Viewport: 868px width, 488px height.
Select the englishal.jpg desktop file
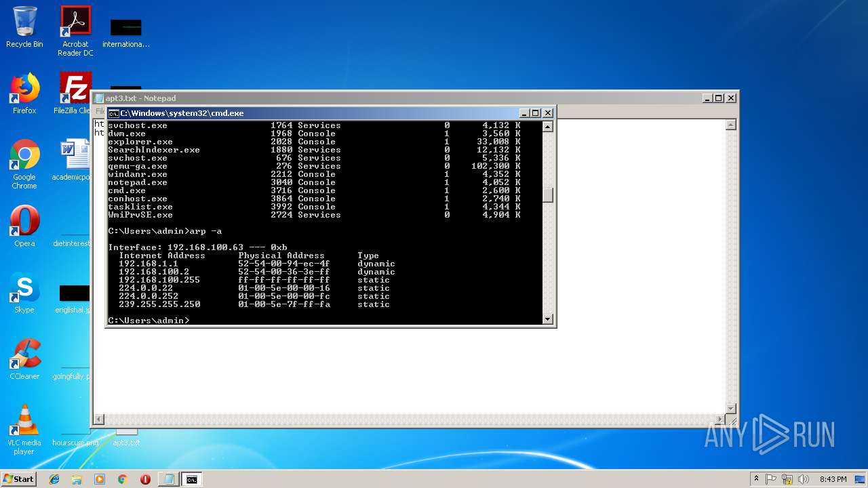[73, 298]
